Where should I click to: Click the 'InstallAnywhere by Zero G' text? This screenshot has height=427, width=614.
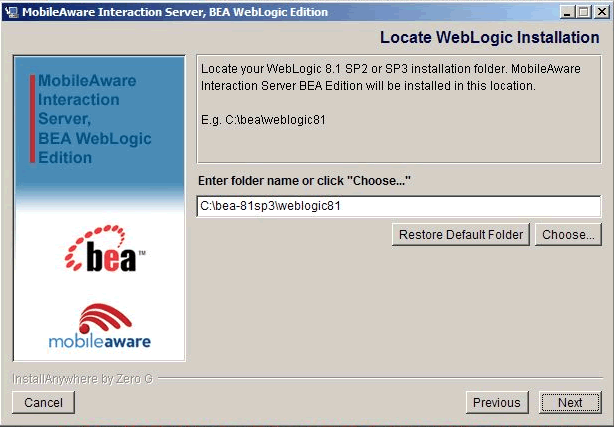[83, 379]
